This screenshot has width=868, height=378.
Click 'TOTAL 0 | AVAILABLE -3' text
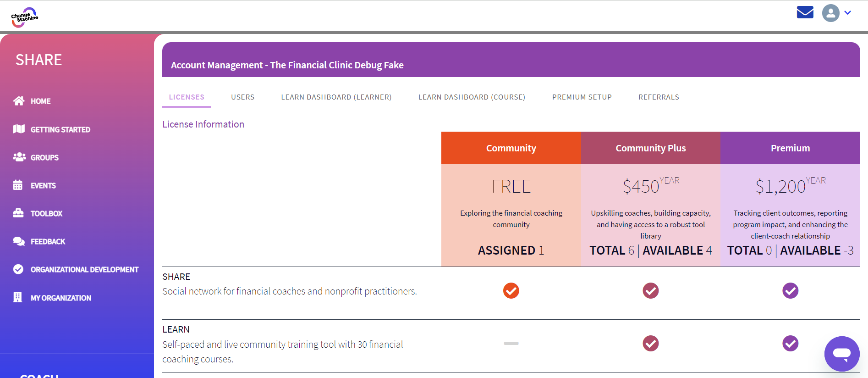[x=790, y=250]
